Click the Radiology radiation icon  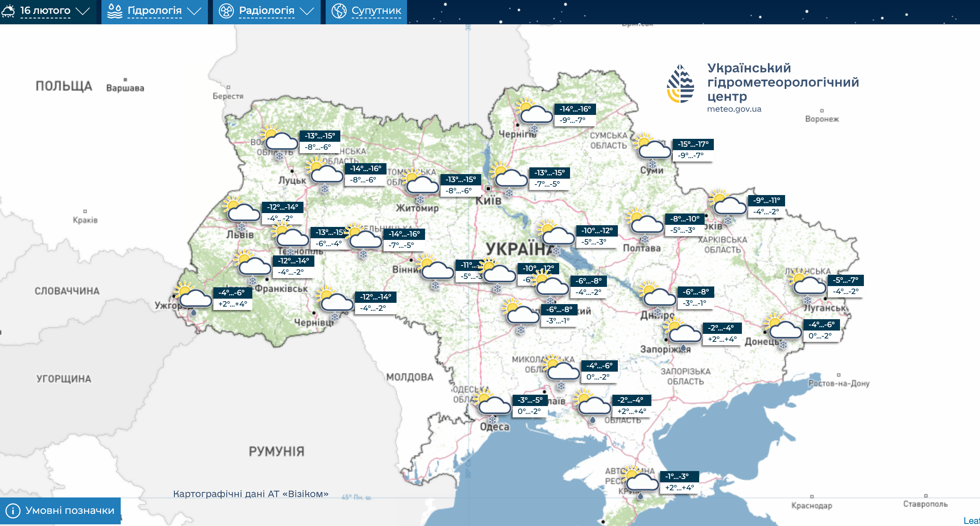coord(226,11)
